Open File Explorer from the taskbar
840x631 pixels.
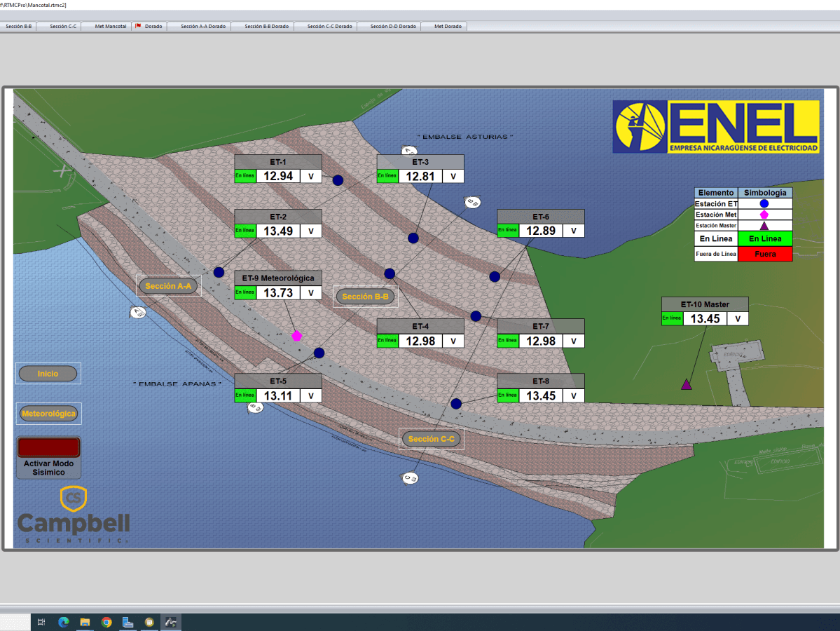click(85, 622)
